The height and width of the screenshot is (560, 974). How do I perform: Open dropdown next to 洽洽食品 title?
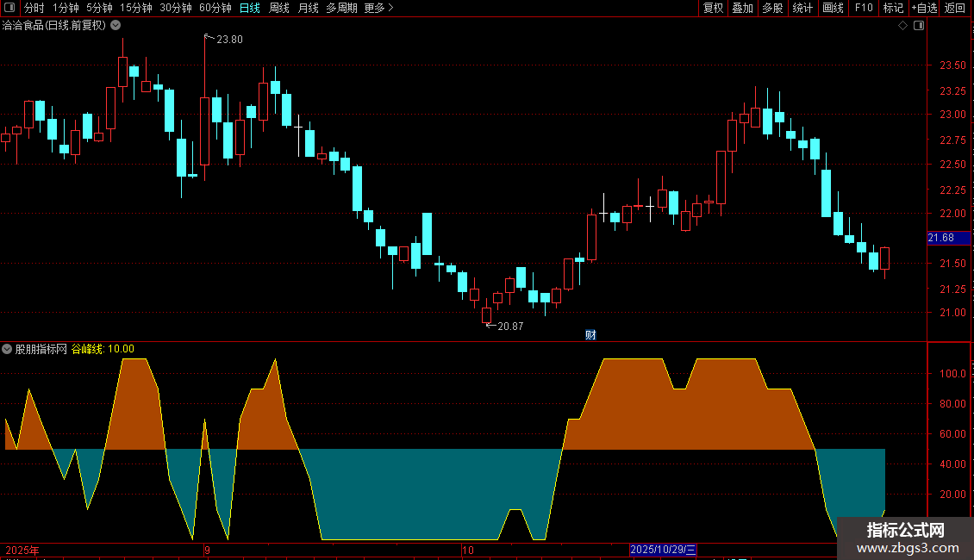tap(116, 26)
